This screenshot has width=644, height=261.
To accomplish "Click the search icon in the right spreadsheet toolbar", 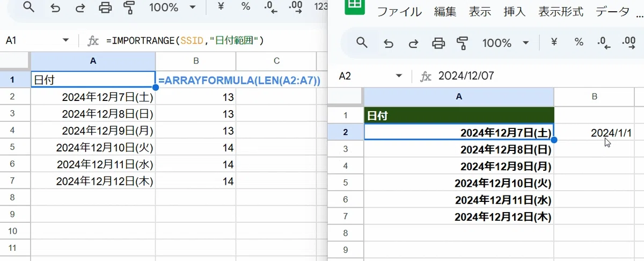I will click(x=362, y=42).
